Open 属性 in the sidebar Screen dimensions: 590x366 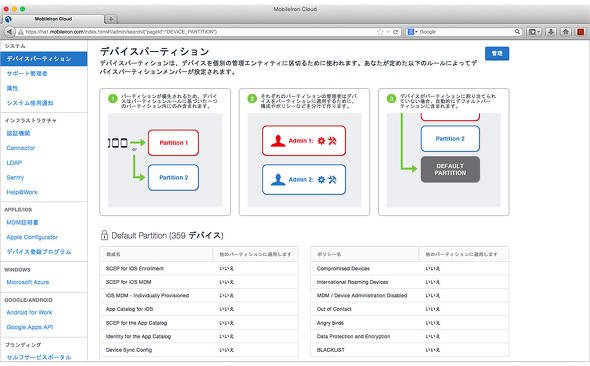pos(12,88)
